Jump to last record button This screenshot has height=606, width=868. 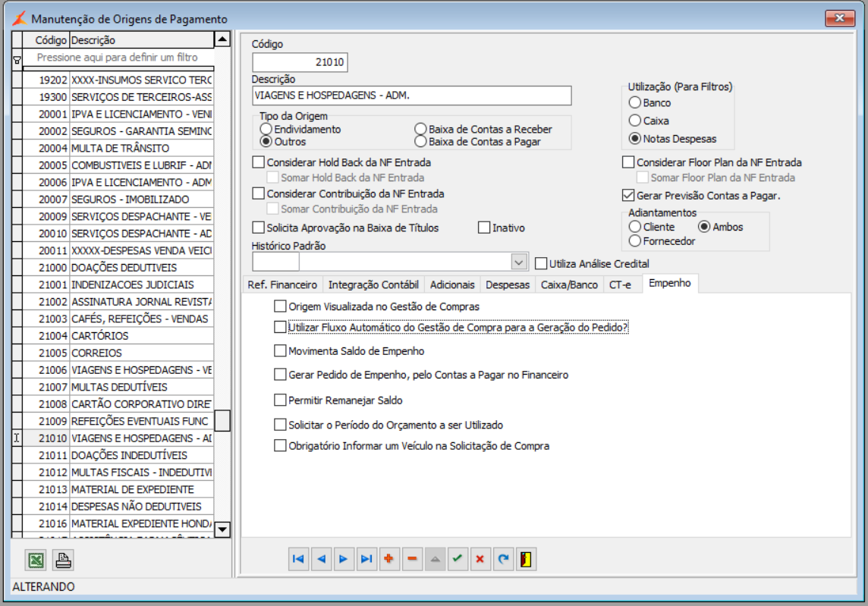click(366, 559)
